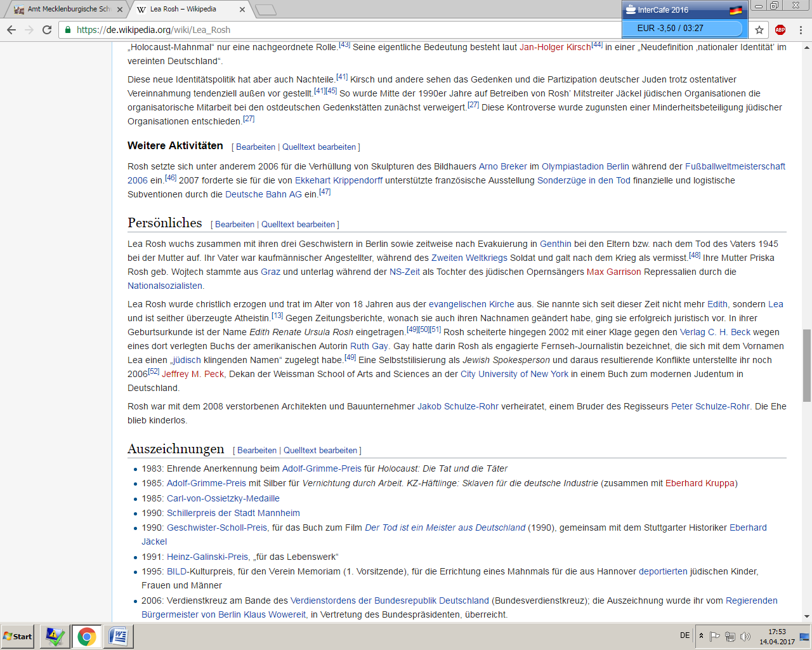This screenshot has width=812, height=650.
Task: Open the Nationalsozialisten link
Action: [x=165, y=286]
